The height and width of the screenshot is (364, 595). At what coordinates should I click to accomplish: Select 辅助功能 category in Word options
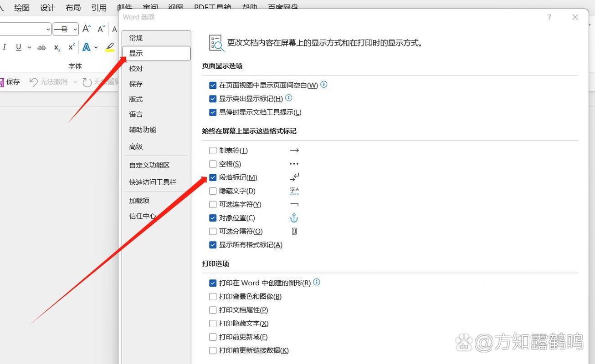tap(156, 130)
